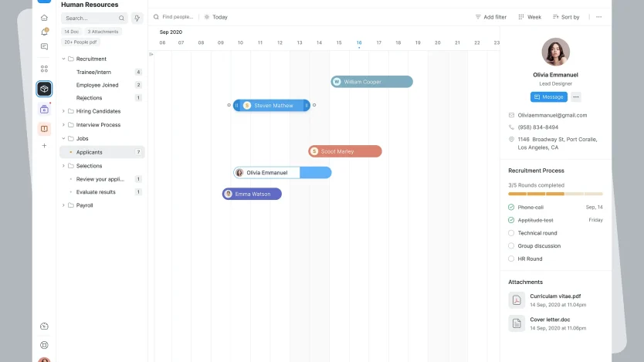The height and width of the screenshot is (362, 644).
Task: Open the home icon in sidebar
Action: pos(44,18)
